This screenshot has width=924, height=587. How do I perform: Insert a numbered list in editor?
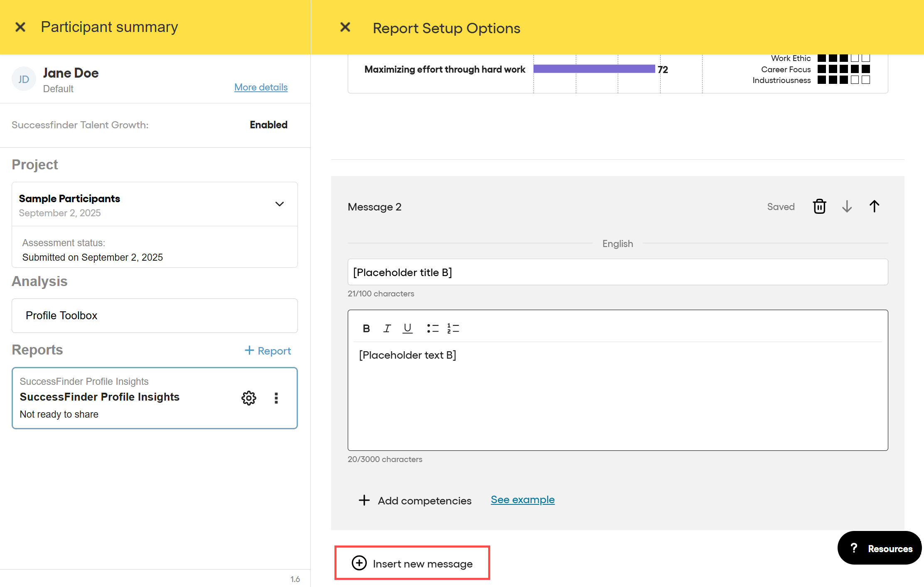pos(453,328)
